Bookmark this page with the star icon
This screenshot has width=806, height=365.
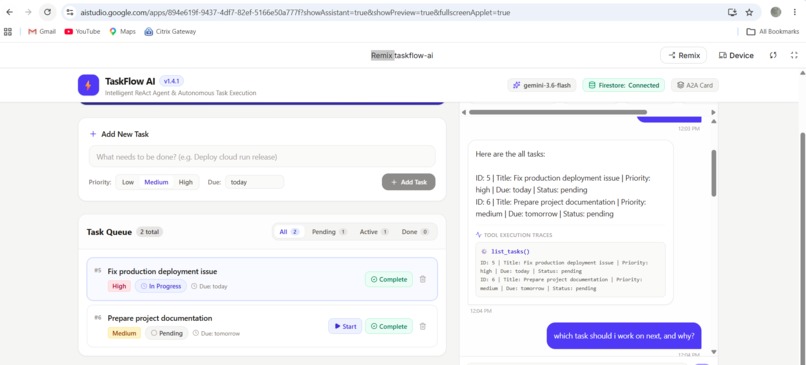(x=749, y=12)
